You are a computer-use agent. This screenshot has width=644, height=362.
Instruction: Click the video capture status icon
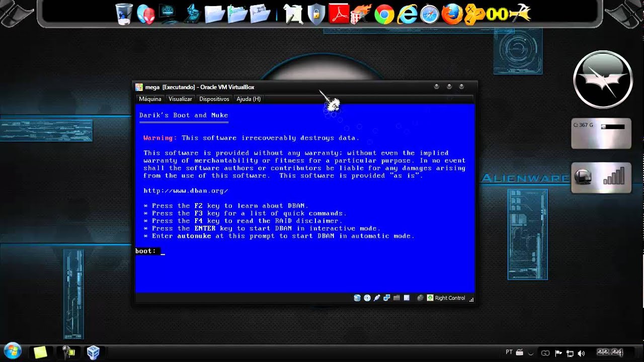pyautogui.click(x=407, y=298)
